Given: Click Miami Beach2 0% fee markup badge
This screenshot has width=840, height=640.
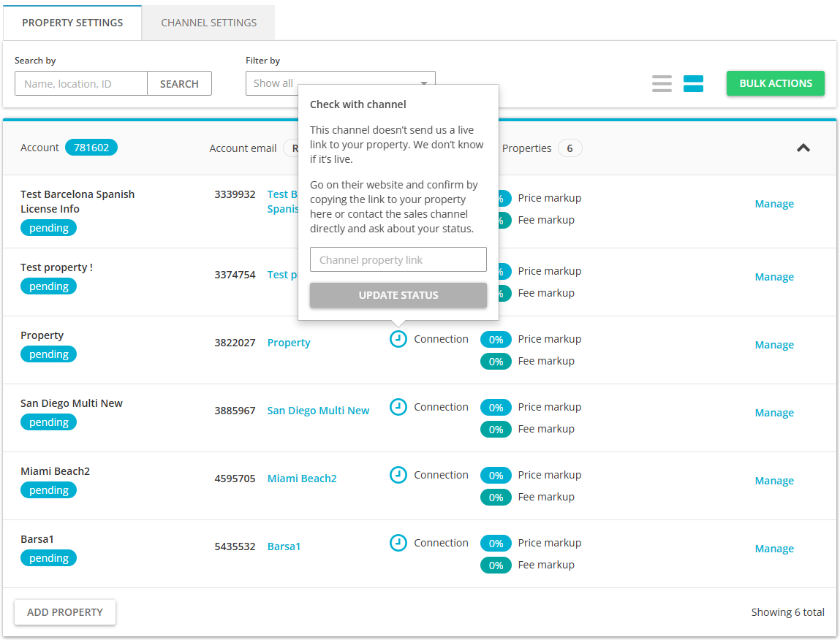Looking at the screenshot, I should [496, 498].
